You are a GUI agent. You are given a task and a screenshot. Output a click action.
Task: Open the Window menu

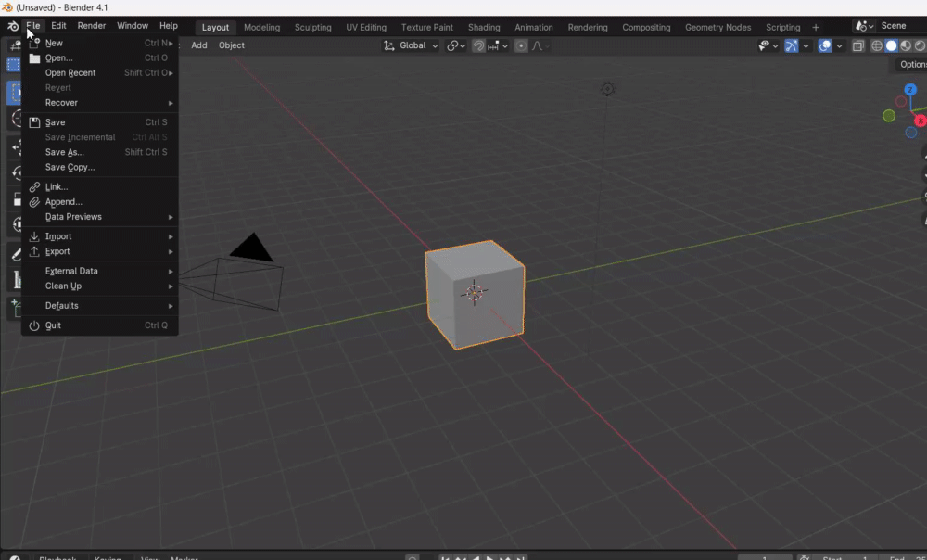pos(133,26)
